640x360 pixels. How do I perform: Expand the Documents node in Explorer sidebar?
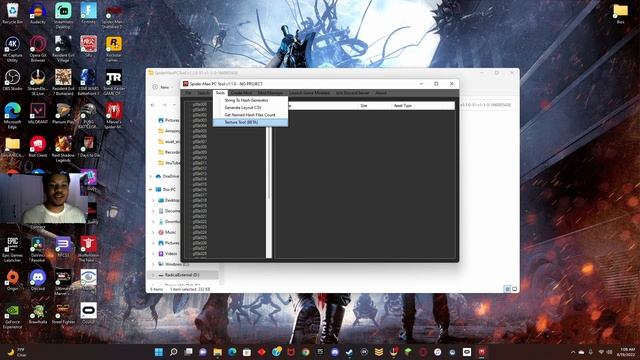[154, 211]
